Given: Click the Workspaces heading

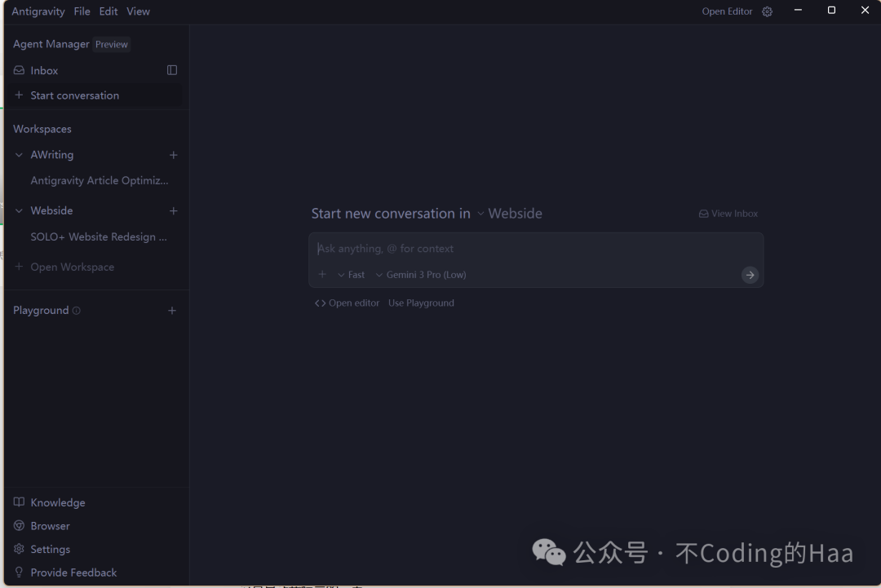Looking at the screenshot, I should [42, 129].
